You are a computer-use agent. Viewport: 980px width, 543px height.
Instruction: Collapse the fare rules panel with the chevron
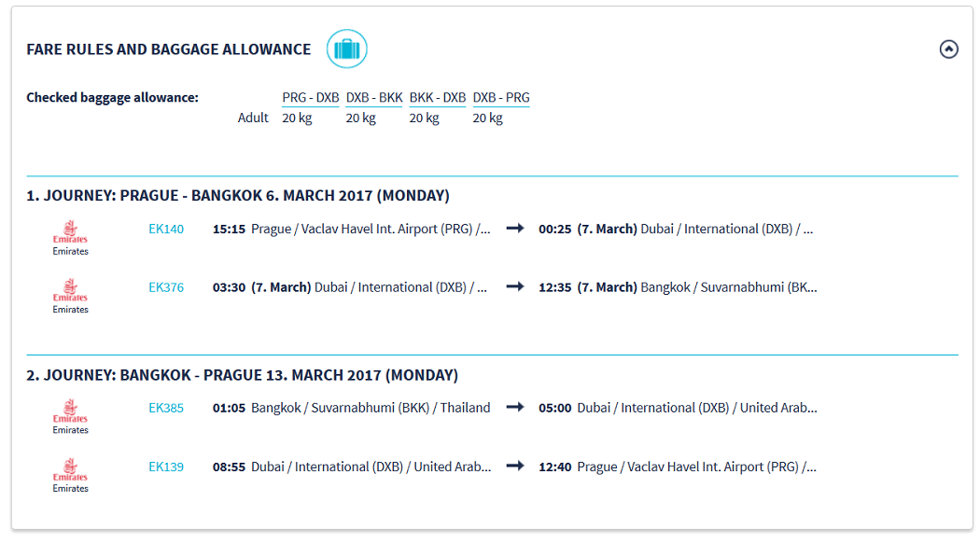click(x=948, y=49)
